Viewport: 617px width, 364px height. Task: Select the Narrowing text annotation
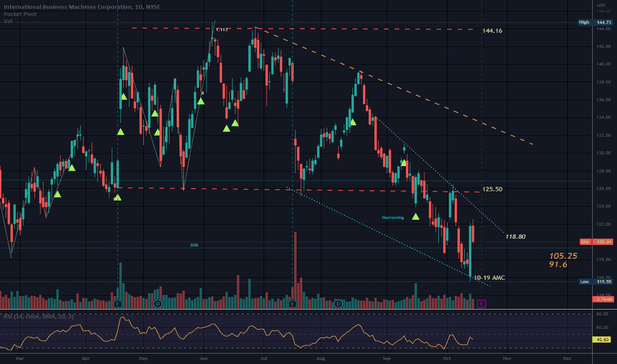tap(393, 218)
